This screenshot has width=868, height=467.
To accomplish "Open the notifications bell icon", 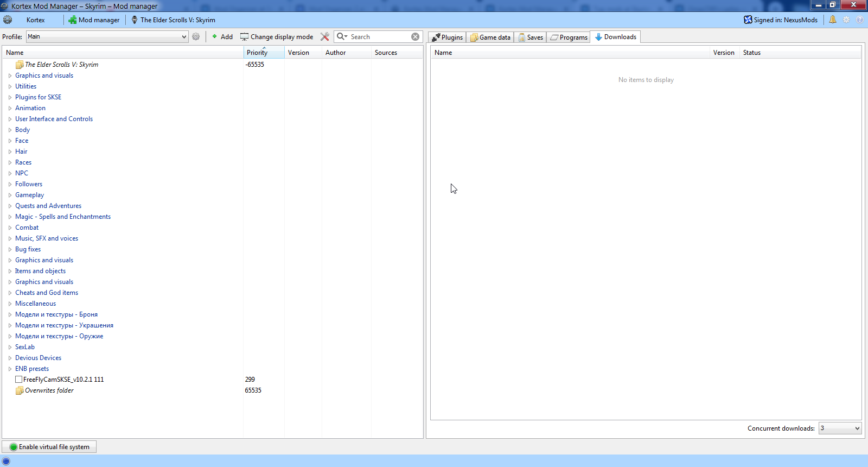I will tap(832, 20).
